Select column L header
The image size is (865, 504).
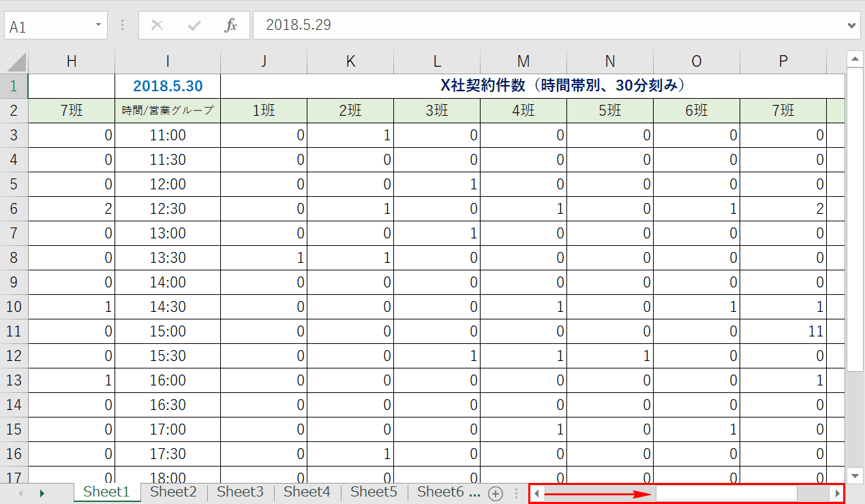point(437,61)
